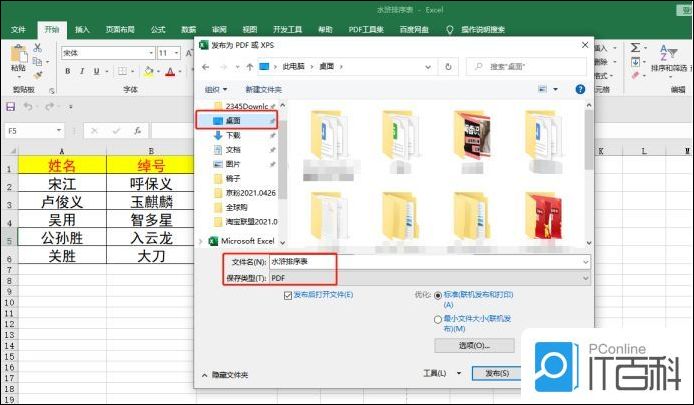This screenshot has height=405, width=694.
Task: Click the Sort and Filter icon
Action: pos(668,52)
